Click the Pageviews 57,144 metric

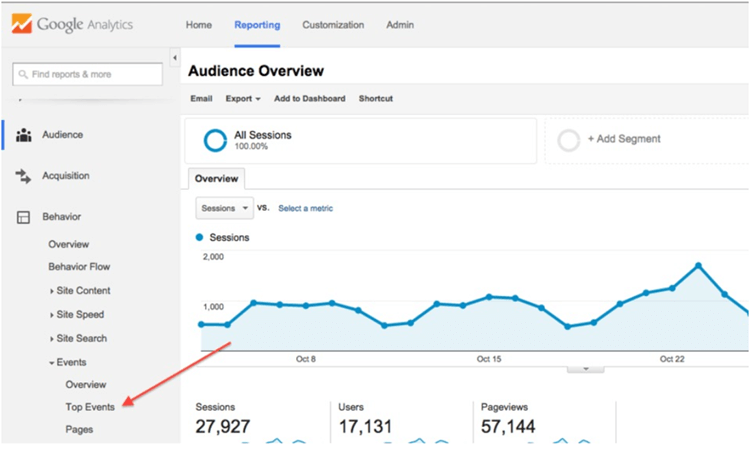pyautogui.click(x=508, y=420)
